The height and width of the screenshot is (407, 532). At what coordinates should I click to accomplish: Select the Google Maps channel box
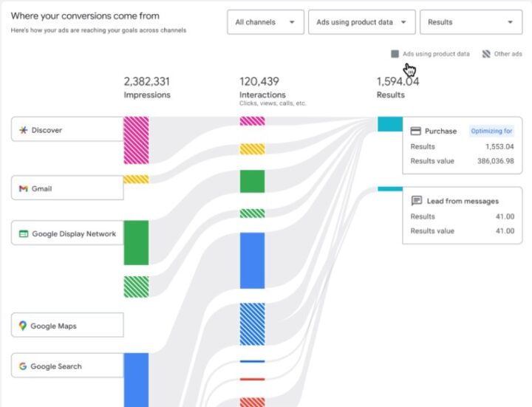tap(67, 325)
